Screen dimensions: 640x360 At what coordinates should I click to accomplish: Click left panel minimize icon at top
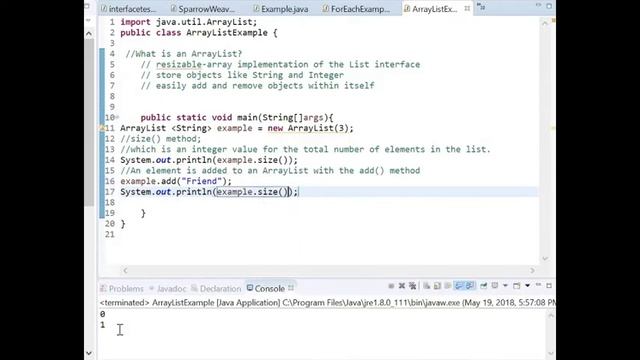click(87, 6)
